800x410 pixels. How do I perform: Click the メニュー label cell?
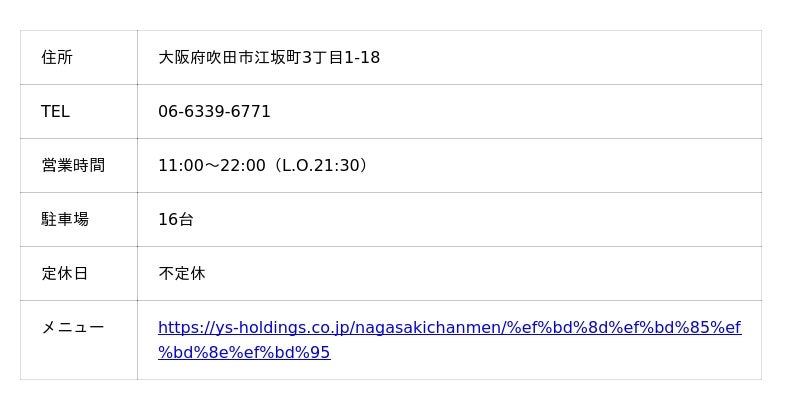pos(73,328)
